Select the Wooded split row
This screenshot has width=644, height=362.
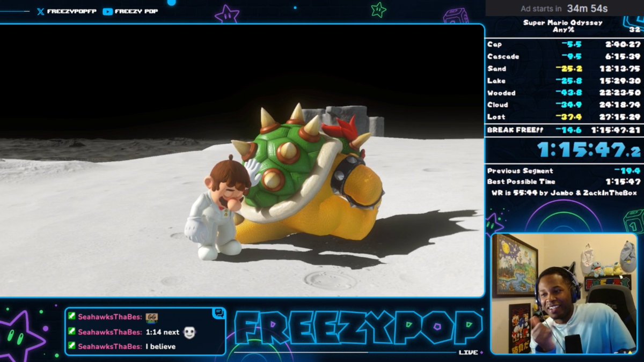point(563,93)
